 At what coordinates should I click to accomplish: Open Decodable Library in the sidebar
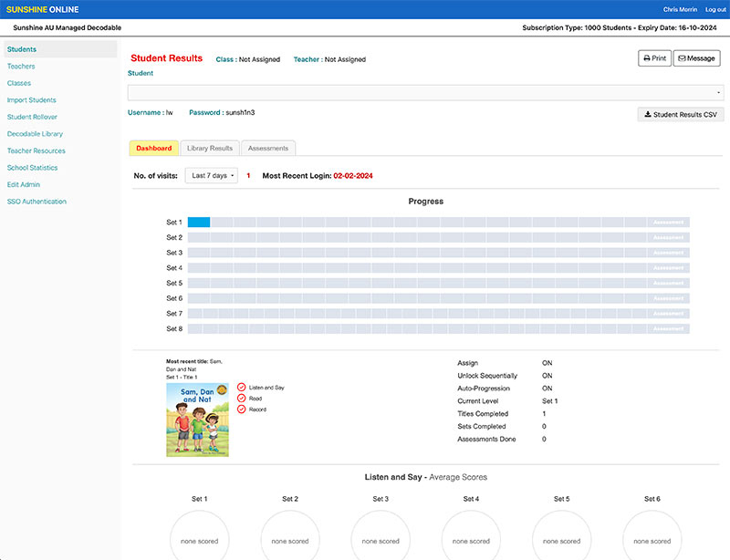35,134
